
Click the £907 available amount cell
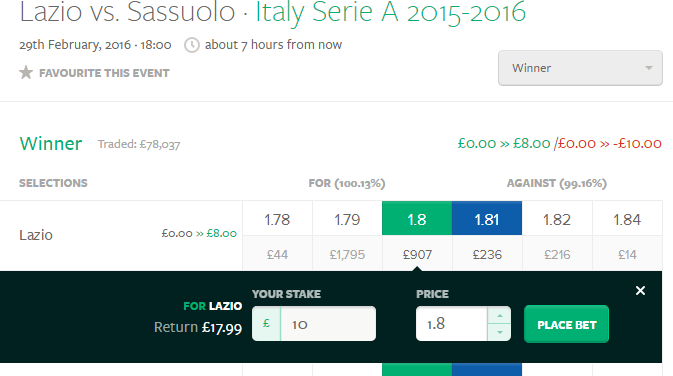(x=417, y=254)
